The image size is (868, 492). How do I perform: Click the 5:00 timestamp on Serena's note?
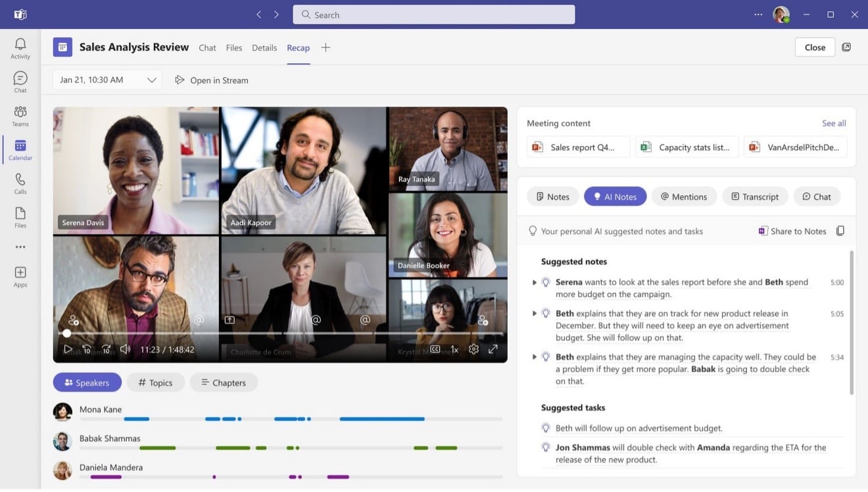click(837, 282)
